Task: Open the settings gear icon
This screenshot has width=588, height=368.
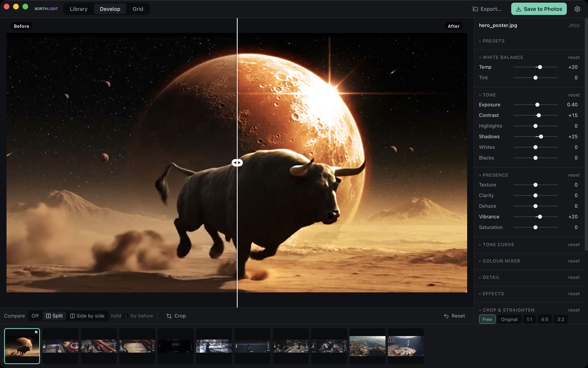Action: click(577, 9)
